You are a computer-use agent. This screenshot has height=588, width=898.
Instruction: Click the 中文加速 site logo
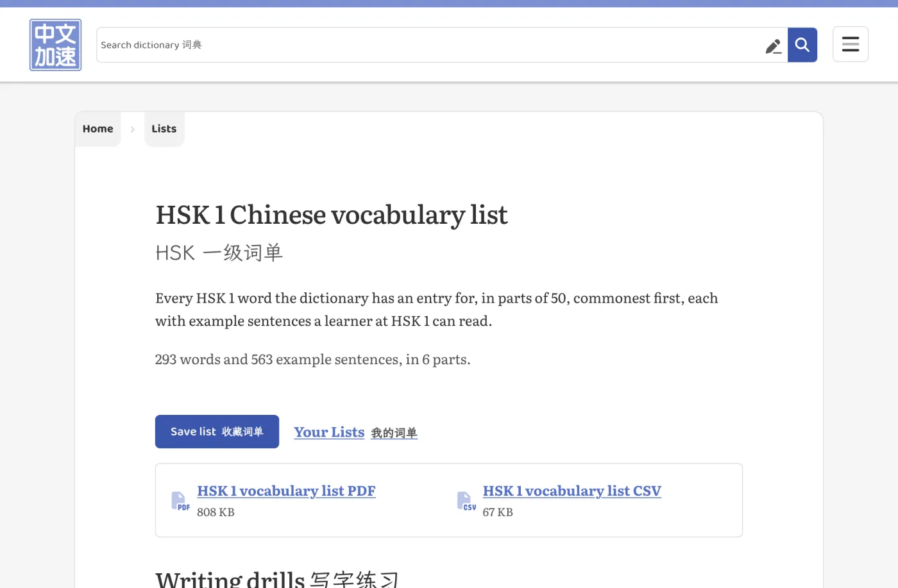tap(56, 45)
